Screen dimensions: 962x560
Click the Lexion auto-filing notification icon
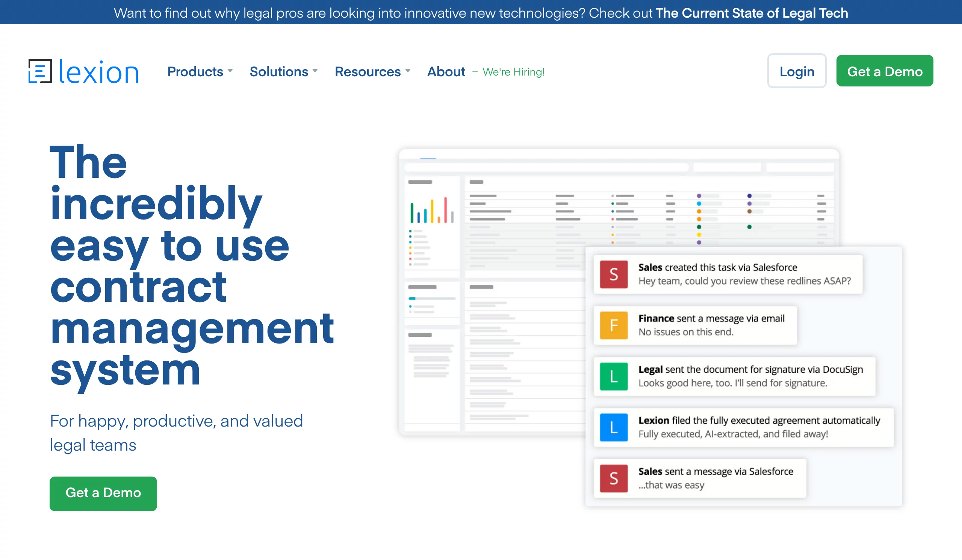point(614,427)
